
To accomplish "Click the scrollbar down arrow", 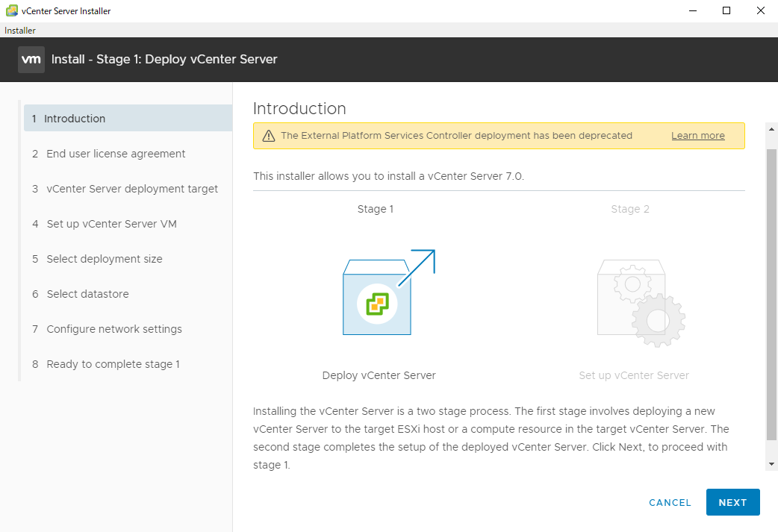I will tap(771, 464).
